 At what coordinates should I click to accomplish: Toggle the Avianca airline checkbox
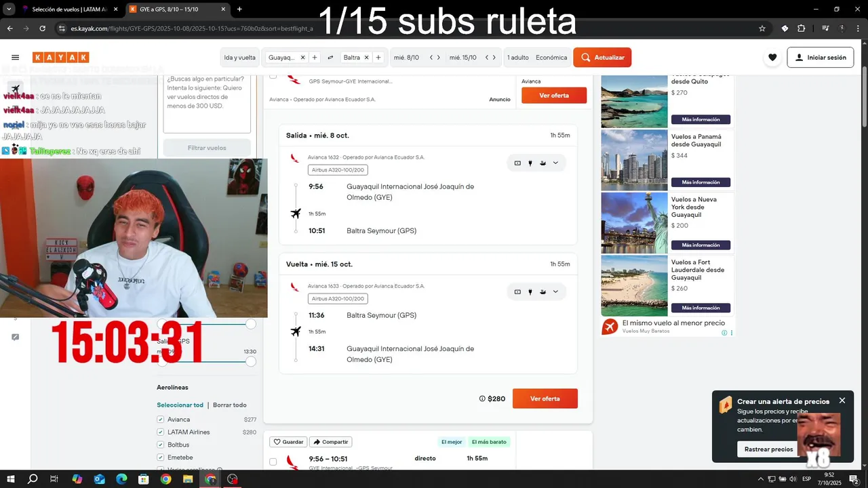pos(161,420)
